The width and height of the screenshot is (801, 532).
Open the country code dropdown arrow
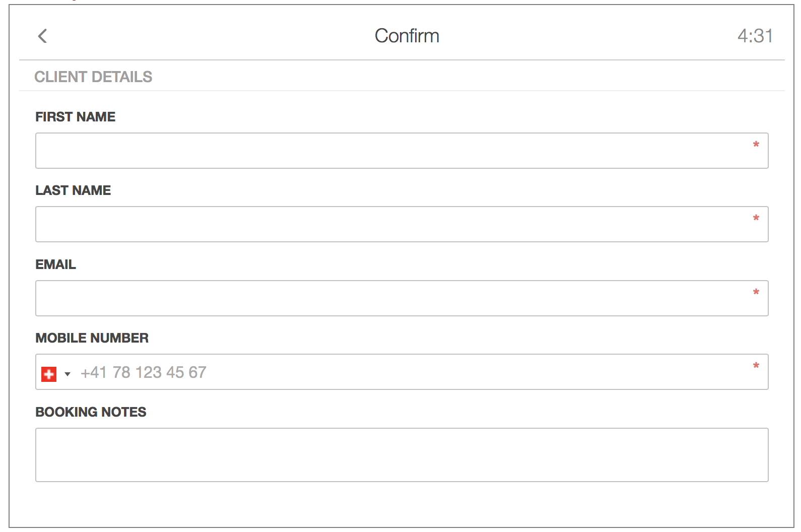pyautogui.click(x=68, y=374)
